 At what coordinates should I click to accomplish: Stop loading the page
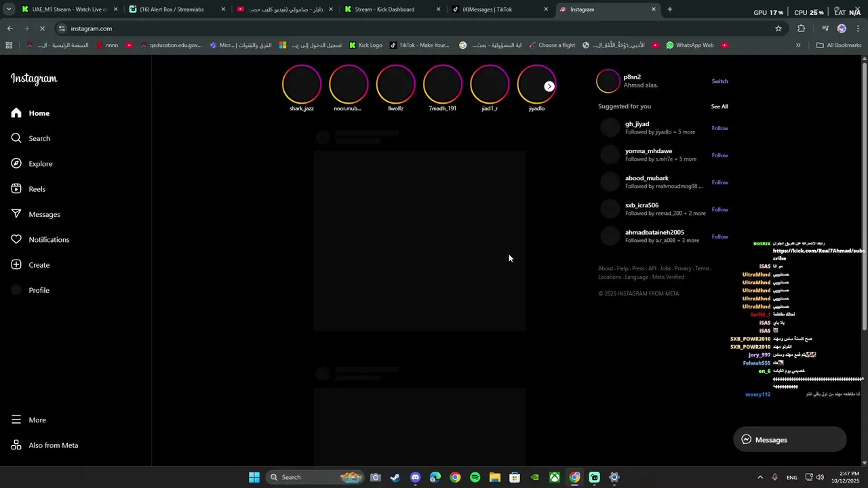coord(42,28)
